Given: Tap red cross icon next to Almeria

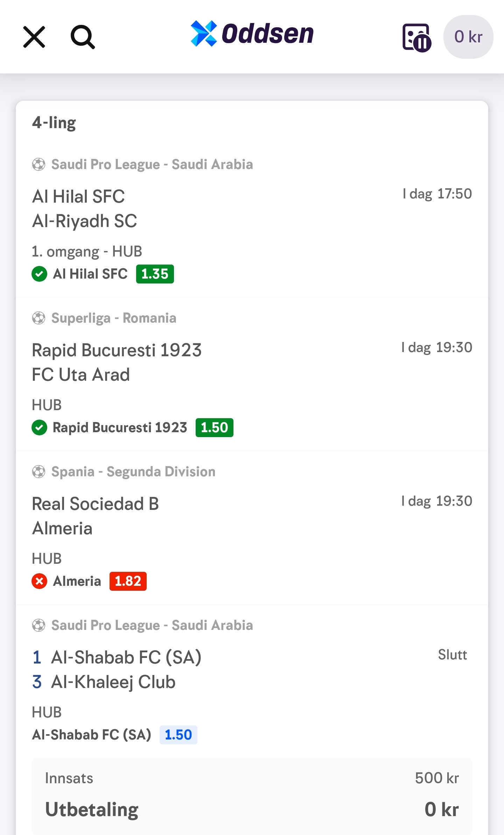Looking at the screenshot, I should pyautogui.click(x=39, y=581).
